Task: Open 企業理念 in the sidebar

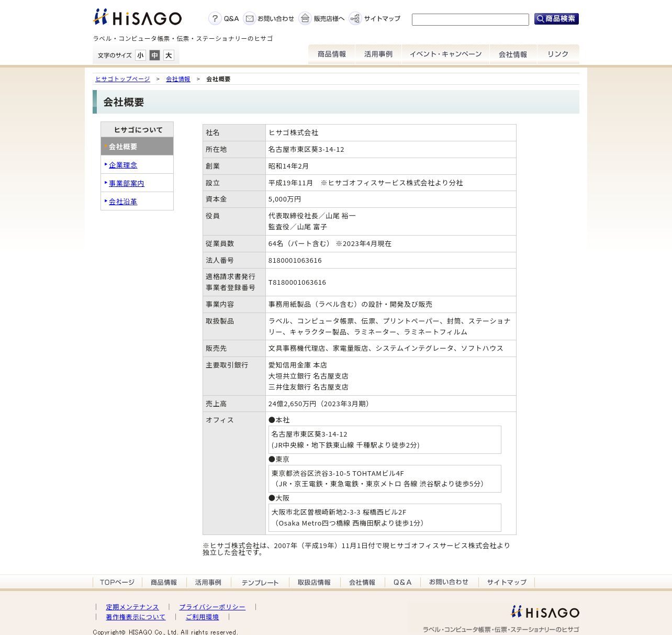Action: point(123,165)
